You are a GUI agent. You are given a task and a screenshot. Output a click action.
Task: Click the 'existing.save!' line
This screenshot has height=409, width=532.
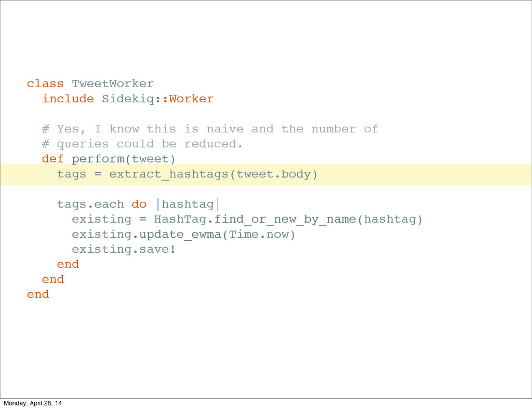click(124, 249)
